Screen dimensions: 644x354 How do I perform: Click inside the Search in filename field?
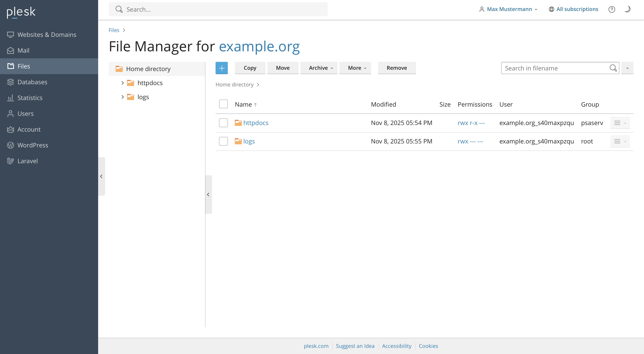545,68
